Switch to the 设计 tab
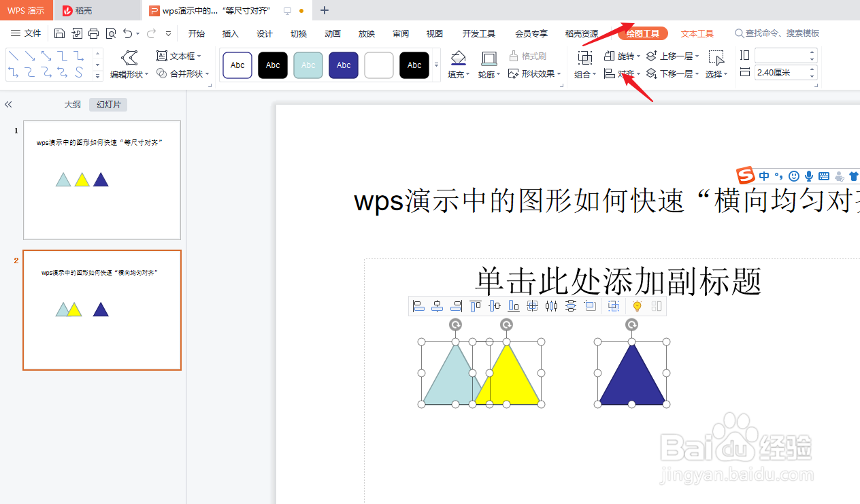This screenshot has width=860, height=504. point(265,33)
